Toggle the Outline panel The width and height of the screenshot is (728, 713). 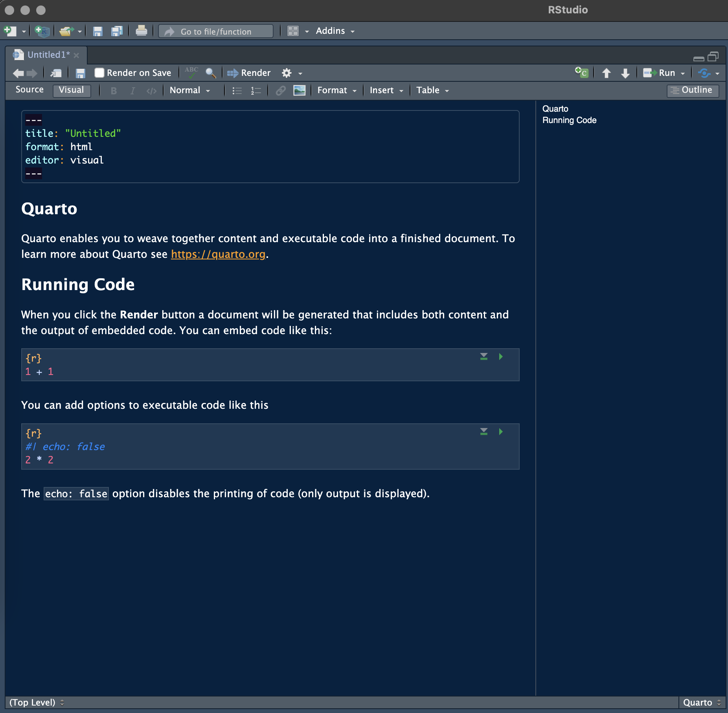tap(692, 90)
